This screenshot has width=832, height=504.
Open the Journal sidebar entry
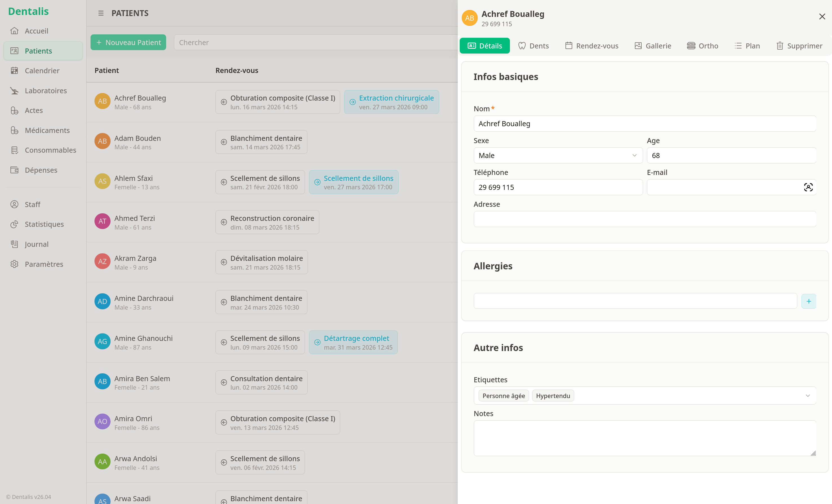tap(36, 244)
